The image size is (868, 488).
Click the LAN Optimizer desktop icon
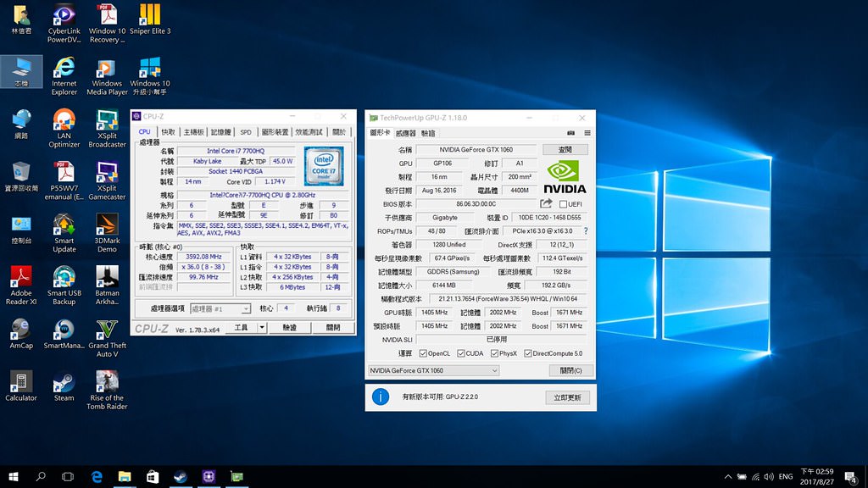point(64,129)
